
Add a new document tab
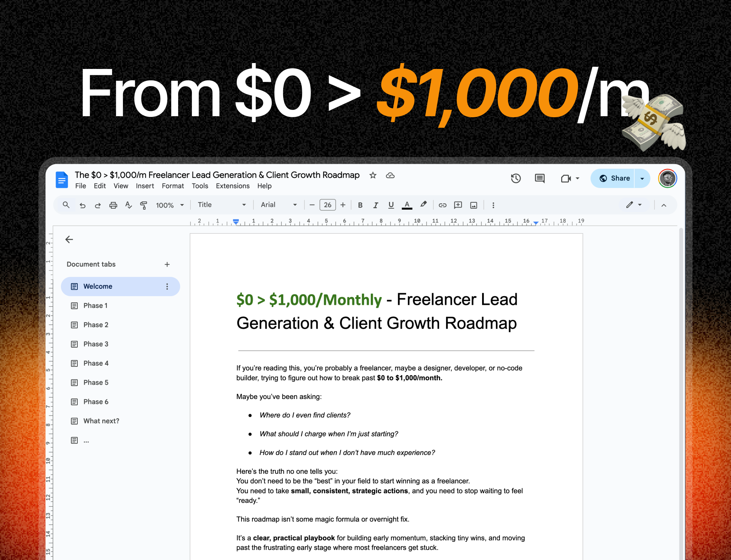[x=167, y=264]
